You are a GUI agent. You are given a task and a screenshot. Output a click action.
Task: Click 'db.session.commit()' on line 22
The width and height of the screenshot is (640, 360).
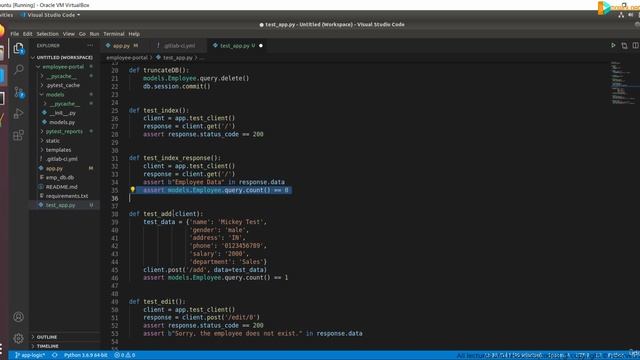177,87
